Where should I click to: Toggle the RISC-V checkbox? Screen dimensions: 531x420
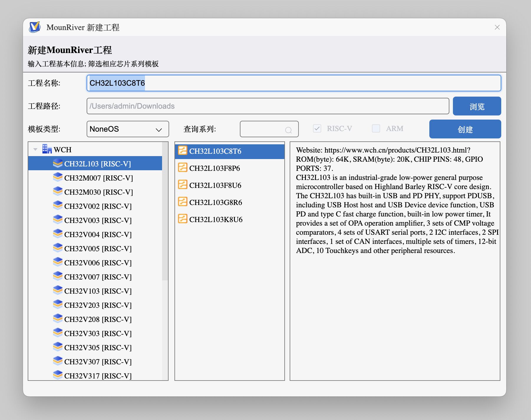tap(317, 128)
